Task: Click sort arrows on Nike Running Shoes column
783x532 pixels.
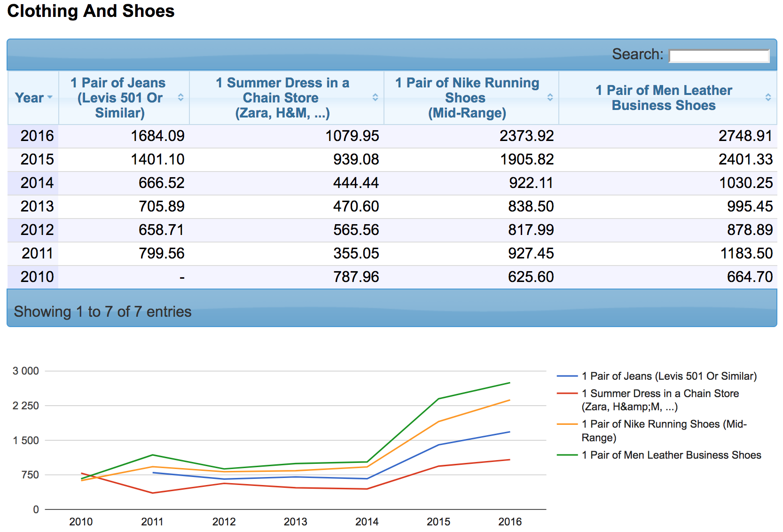Action: tap(550, 97)
